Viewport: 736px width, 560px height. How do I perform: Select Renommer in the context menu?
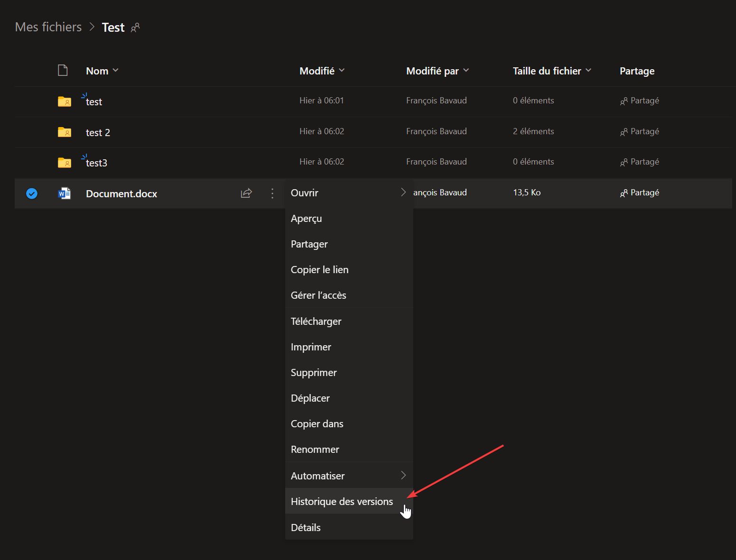(x=315, y=449)
